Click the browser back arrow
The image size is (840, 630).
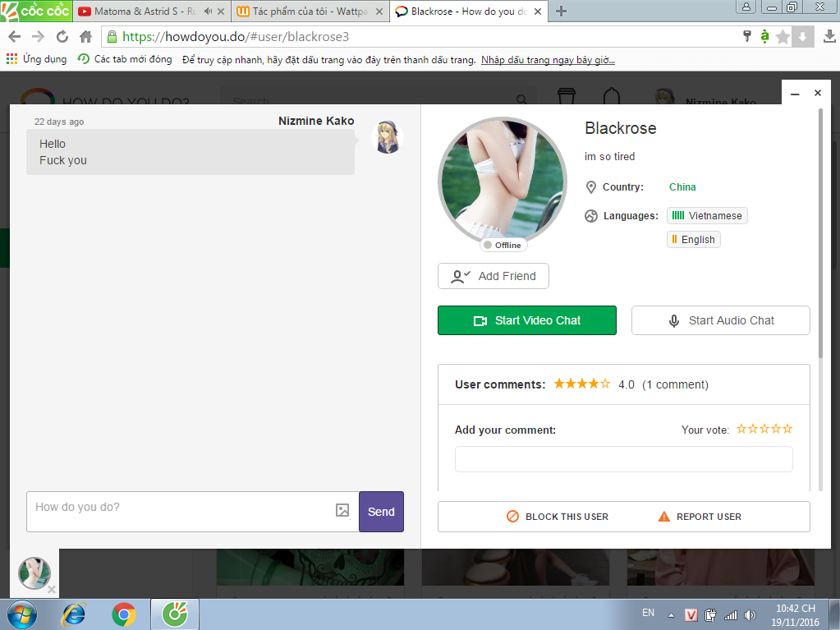tap(15, 37)
